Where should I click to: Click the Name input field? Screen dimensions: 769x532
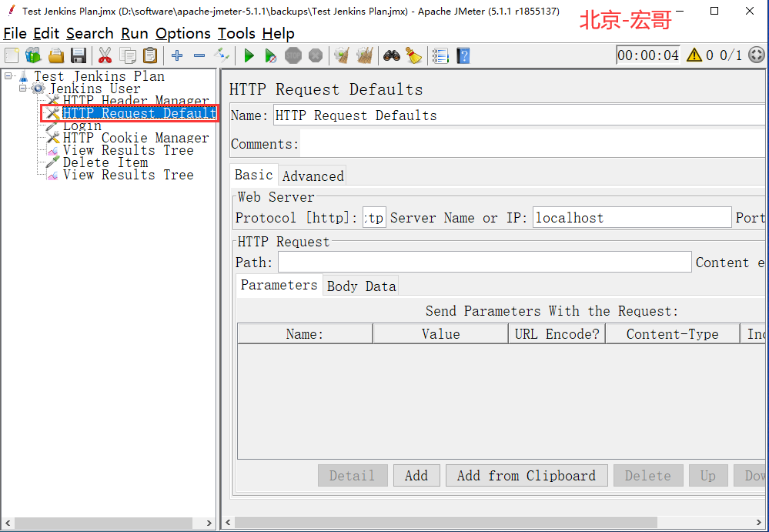(521, 115)
